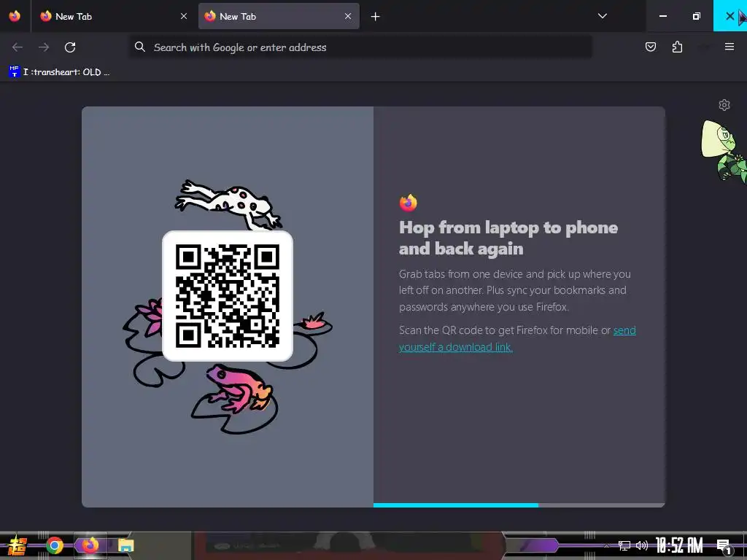Switch to the first New Tab

pos(114,16)
